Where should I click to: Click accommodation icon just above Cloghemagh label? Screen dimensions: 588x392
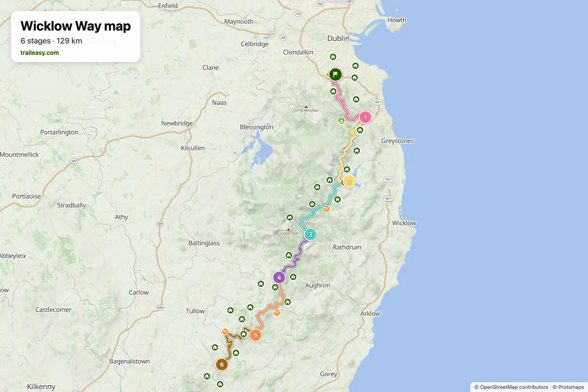tap(290, 217)
